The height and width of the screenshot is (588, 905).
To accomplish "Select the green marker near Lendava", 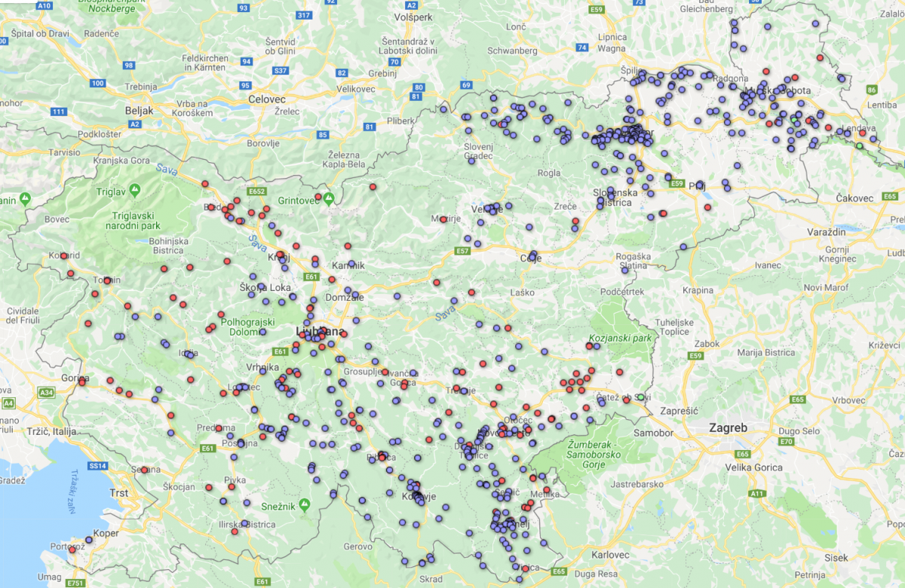I will click(x=859, y=145).
